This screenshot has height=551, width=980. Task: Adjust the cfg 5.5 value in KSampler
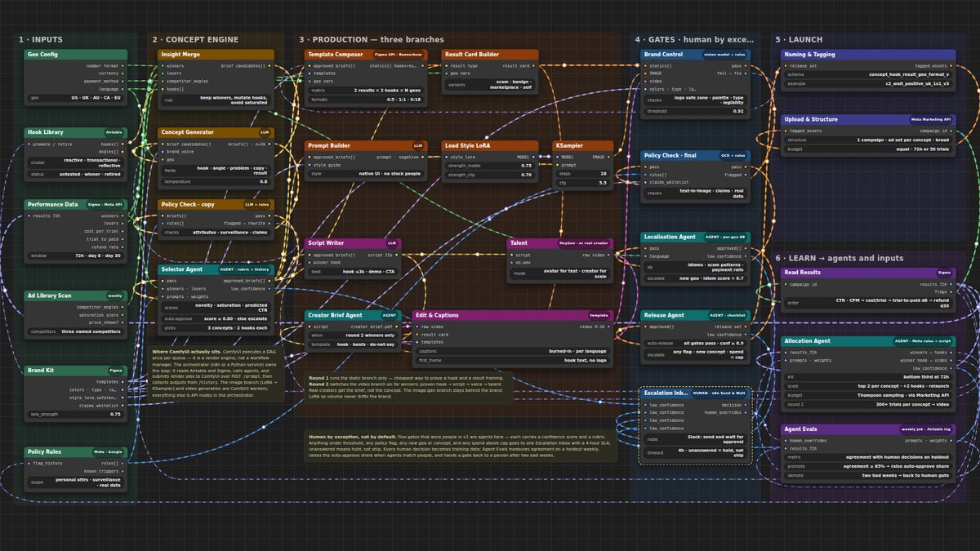click(585, 183)
